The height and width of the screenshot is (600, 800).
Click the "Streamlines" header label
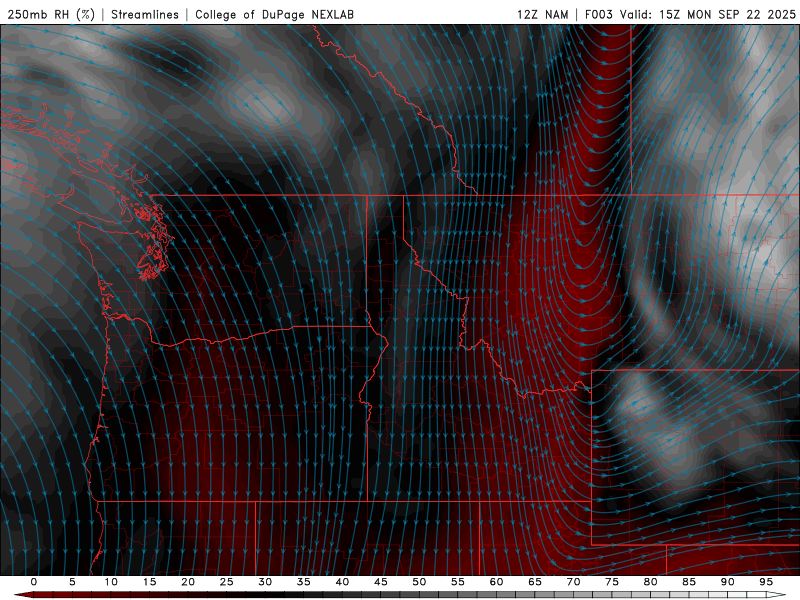click(145, 14)
